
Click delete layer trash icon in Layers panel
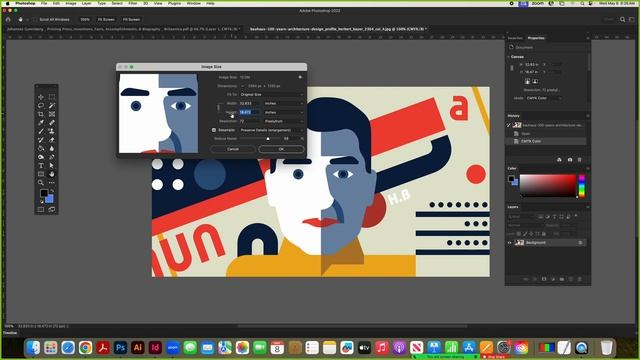(x=580, y=279)
